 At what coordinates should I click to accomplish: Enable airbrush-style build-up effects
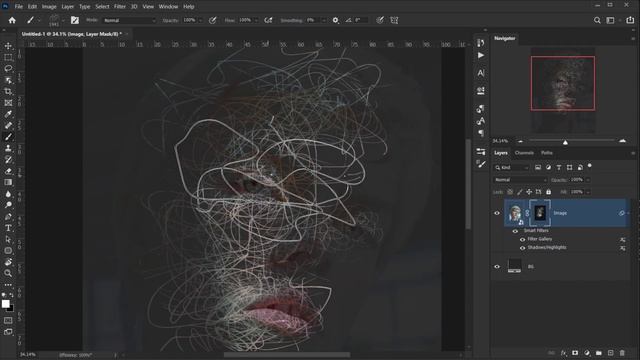click(x=268, y=20)
